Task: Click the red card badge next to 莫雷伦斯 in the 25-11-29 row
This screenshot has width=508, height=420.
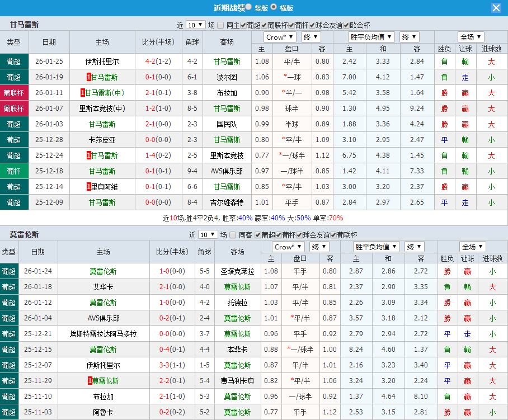Action: [x=89, y=380]
